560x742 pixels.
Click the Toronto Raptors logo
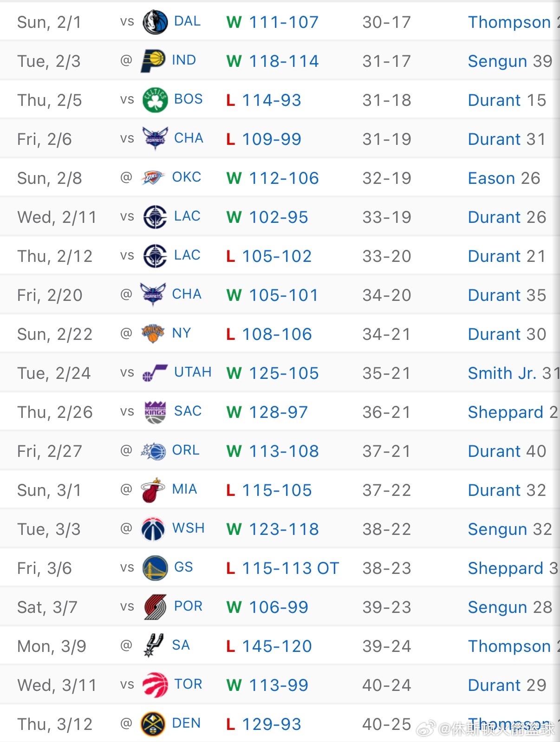(x=155, y=685)
